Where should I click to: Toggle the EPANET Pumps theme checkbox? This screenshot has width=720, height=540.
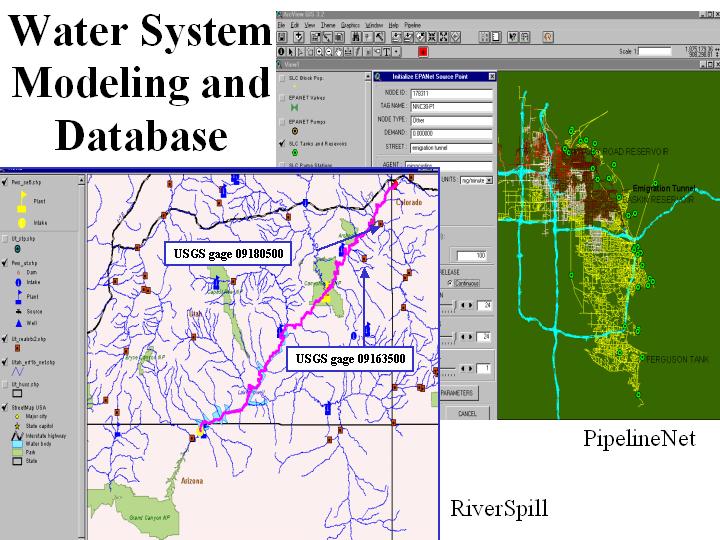[282, 122]
